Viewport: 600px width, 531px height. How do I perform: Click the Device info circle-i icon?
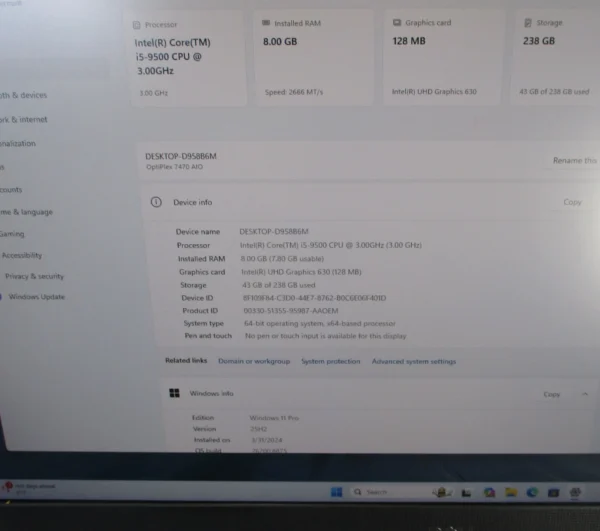[156, 202]
